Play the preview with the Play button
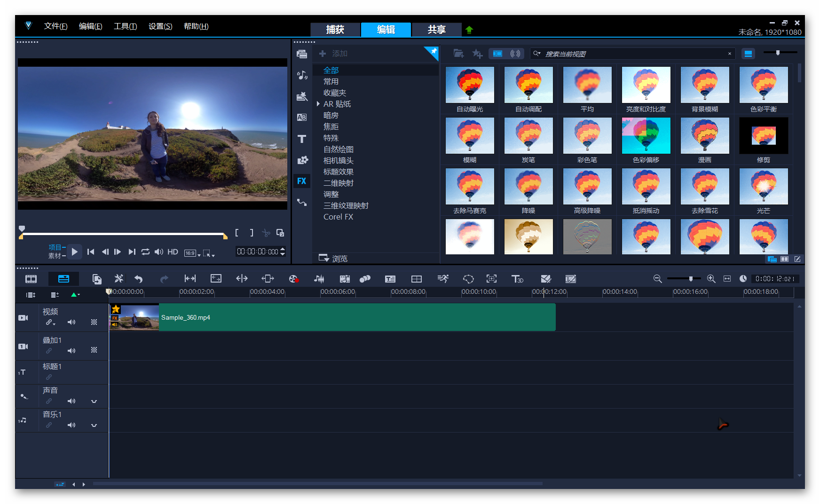 74,252
